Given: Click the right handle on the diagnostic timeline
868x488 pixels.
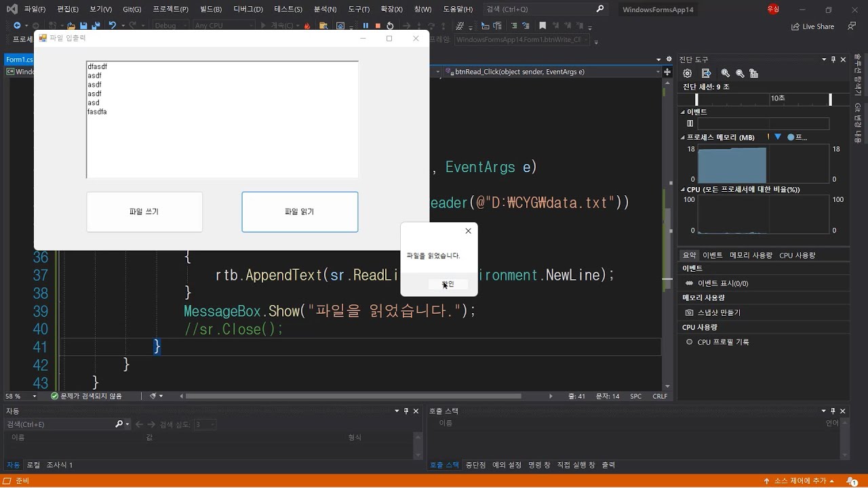Looking at the screenshot, I should (x=831, y=100).
